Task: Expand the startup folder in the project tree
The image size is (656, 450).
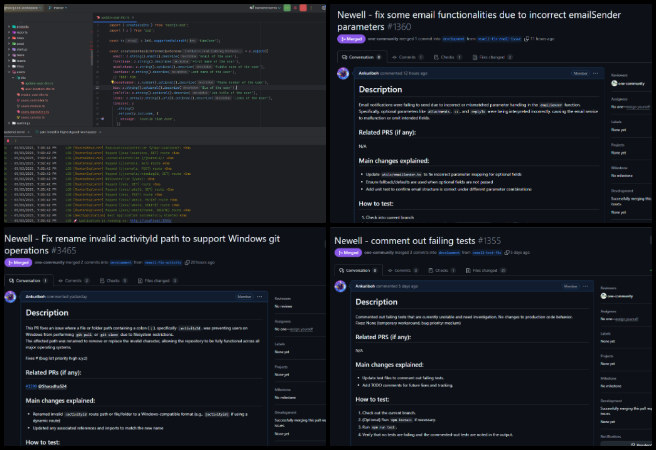Action: coord(9,49)
